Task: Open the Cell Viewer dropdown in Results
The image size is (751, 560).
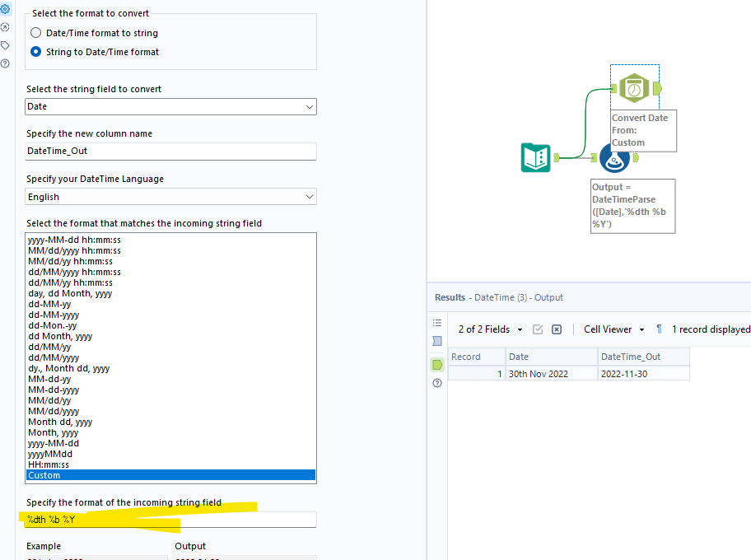Action: 613,329
